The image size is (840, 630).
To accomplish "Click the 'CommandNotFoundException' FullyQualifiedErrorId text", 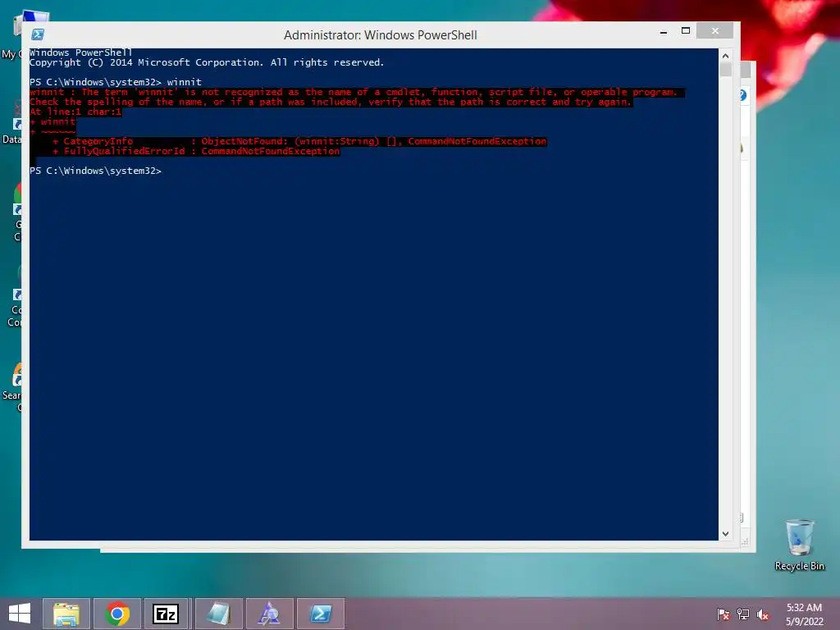I will pos(271,151).
